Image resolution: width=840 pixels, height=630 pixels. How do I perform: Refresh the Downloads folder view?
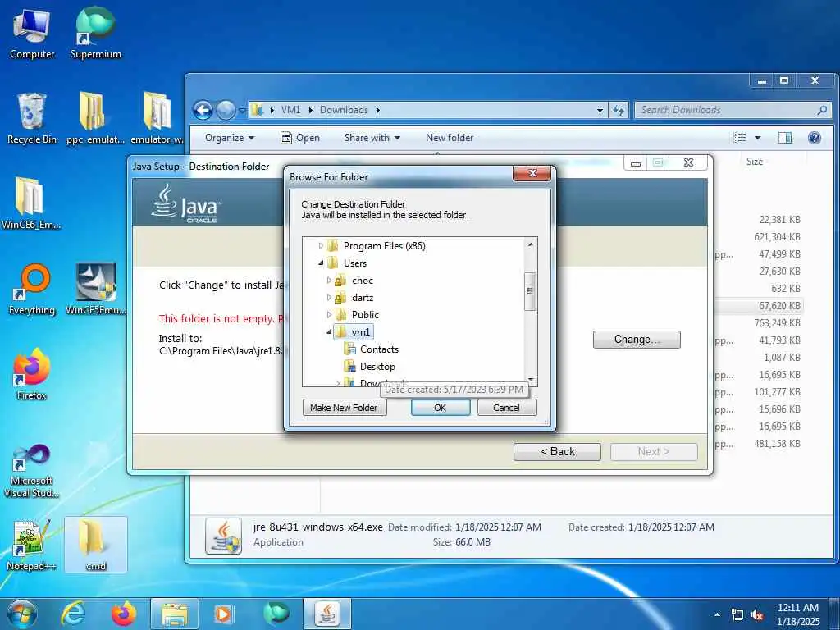619,111
